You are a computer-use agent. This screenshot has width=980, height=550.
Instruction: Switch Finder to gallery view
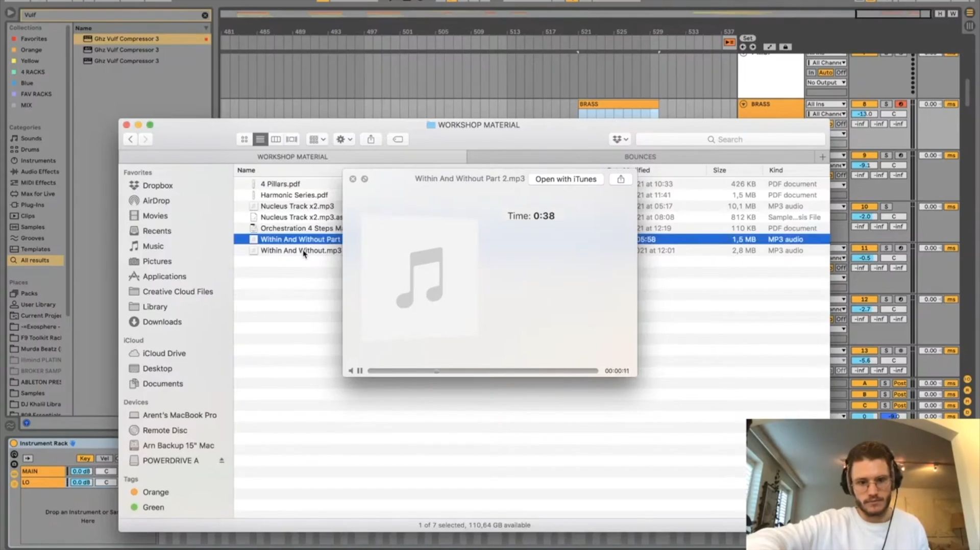click(x=291, y=139)
